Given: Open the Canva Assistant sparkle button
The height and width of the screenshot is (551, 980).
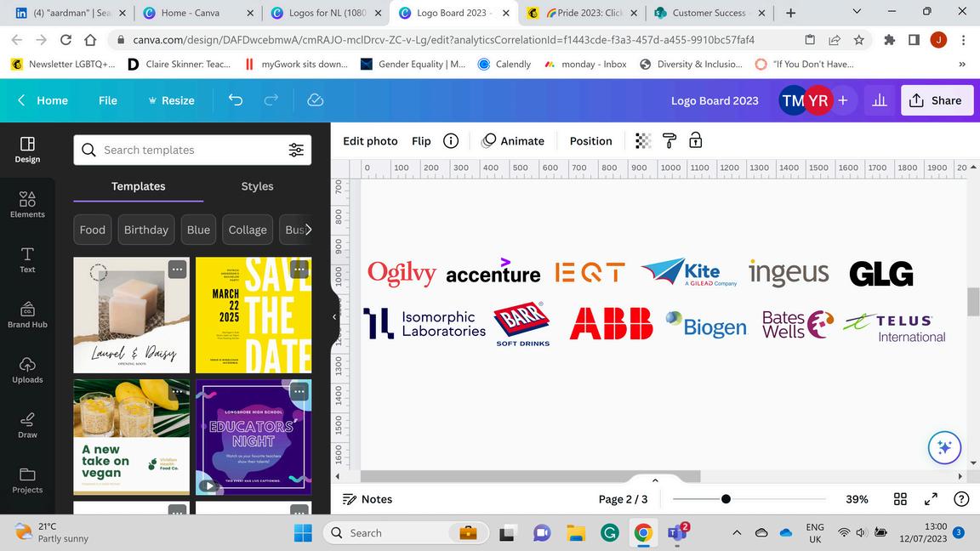Looking at the screenshot, I should tap(944, 447).
